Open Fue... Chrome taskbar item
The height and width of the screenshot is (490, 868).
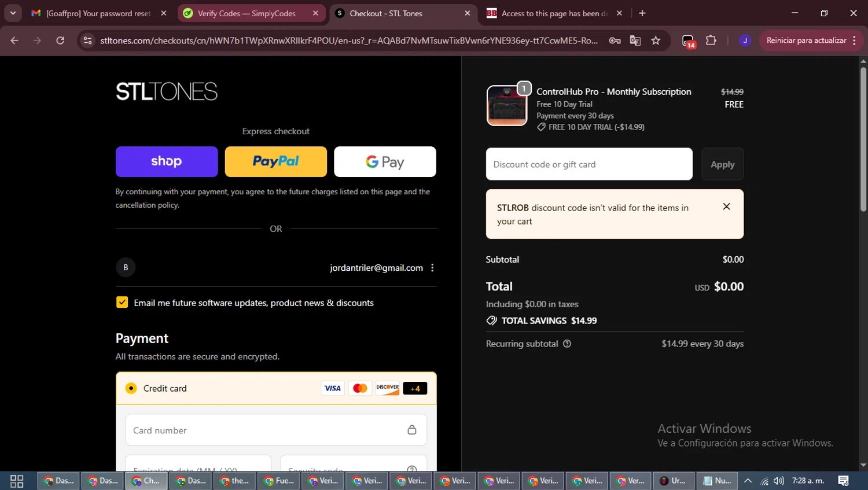[277, 481]
